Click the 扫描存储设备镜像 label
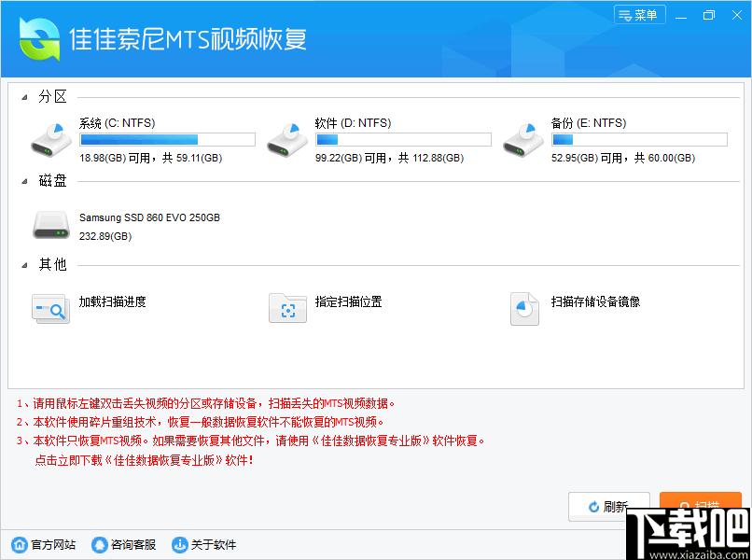Screen dimensions: 752x560 595,301
